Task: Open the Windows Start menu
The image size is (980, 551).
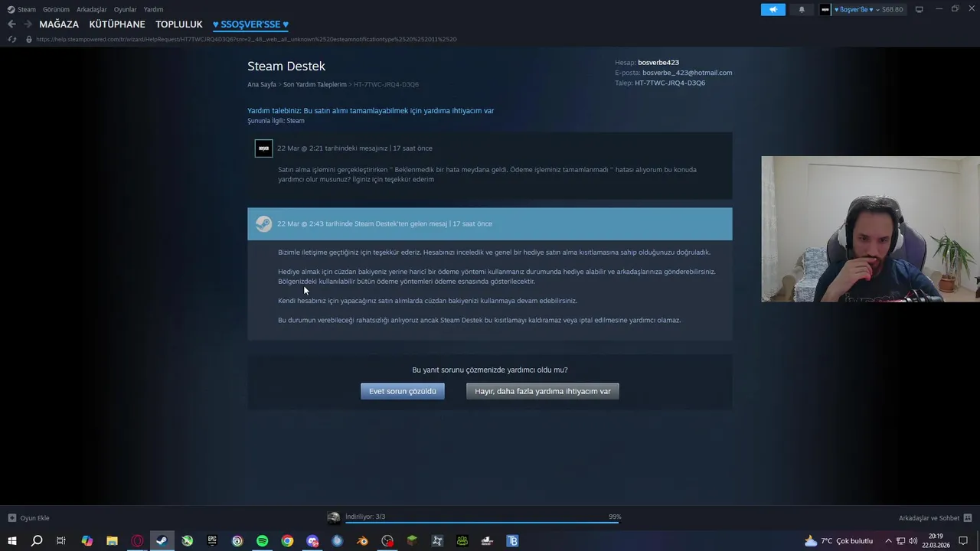Action: click(x=12, y=541)
